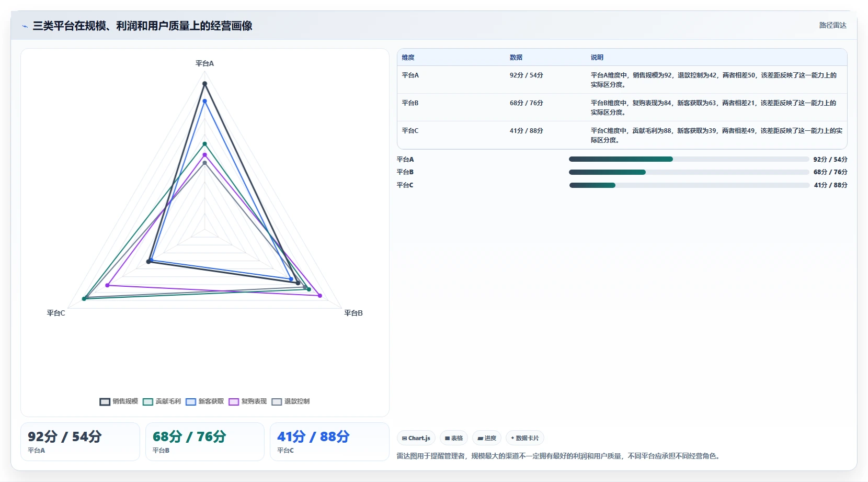
Task: Click the 平台B label beside progress bar
Action: pyautogui.click(x=405, y=172)
